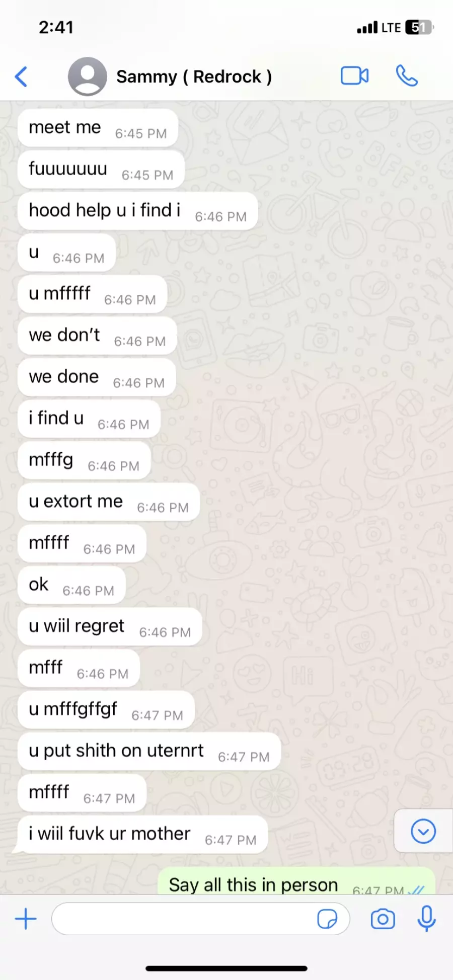Select the "u put shith on uternrt" message
Image resolution: width=453 pixels, height=980 pixels.
pyautogui.click(x=149, y=751)
